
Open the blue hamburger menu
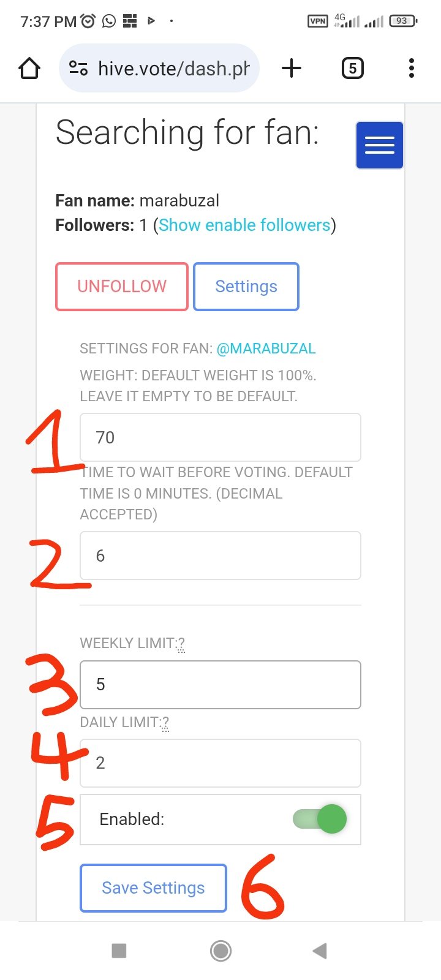[379, 145]
